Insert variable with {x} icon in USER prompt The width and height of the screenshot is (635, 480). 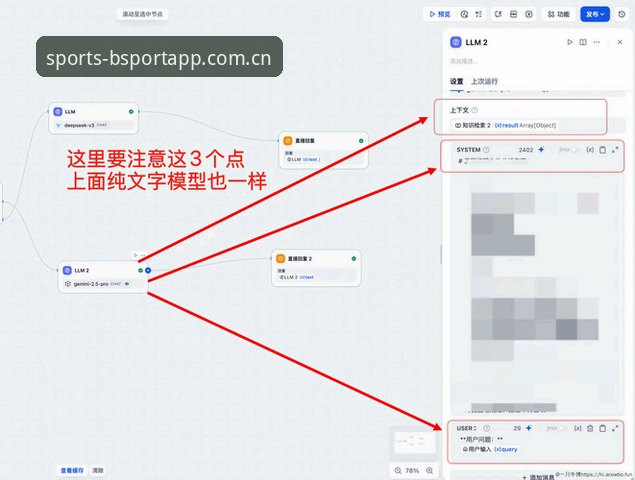[578, 428]
